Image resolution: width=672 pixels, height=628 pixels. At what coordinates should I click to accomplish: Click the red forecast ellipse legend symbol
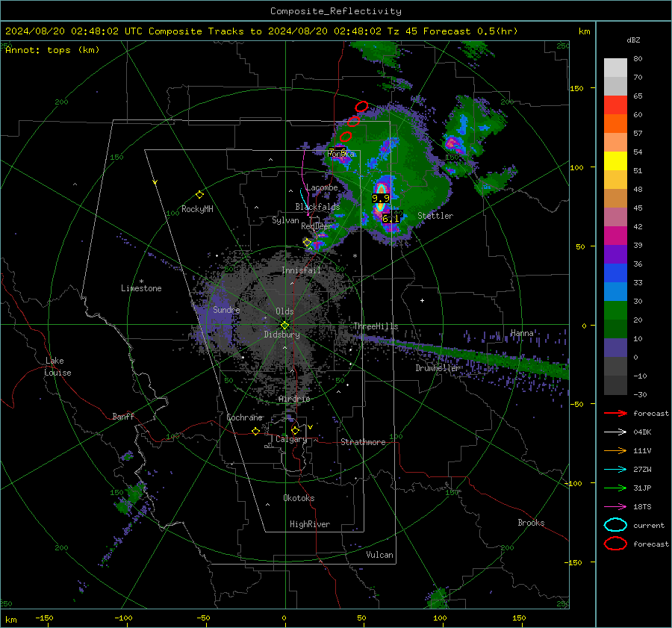click(x=615, y=544)
